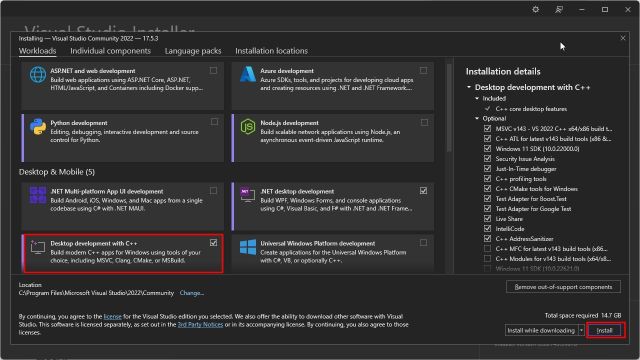
Task: Open the License link
Action: tap(113, 316)
